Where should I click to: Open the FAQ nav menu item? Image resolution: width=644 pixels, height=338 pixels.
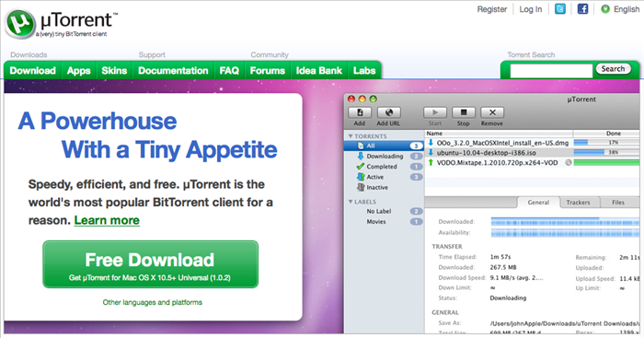(229, 71)
